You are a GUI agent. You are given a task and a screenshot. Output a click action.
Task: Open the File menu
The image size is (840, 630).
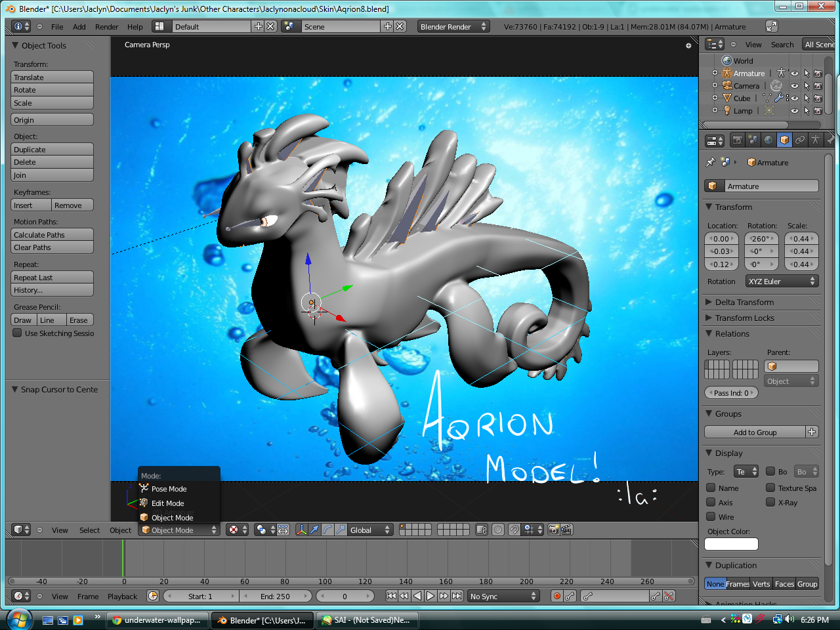point(57,27)
